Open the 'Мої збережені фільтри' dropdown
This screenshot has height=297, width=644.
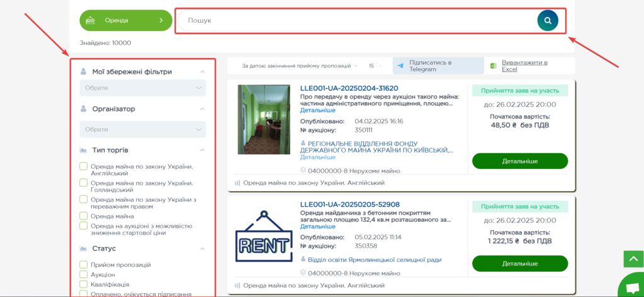point(142,88)
